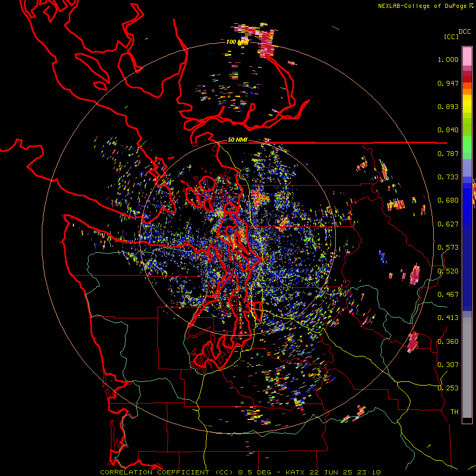476x476 pixels.
Task: Click the 0.680 scale value
Action: coord(448,200)
